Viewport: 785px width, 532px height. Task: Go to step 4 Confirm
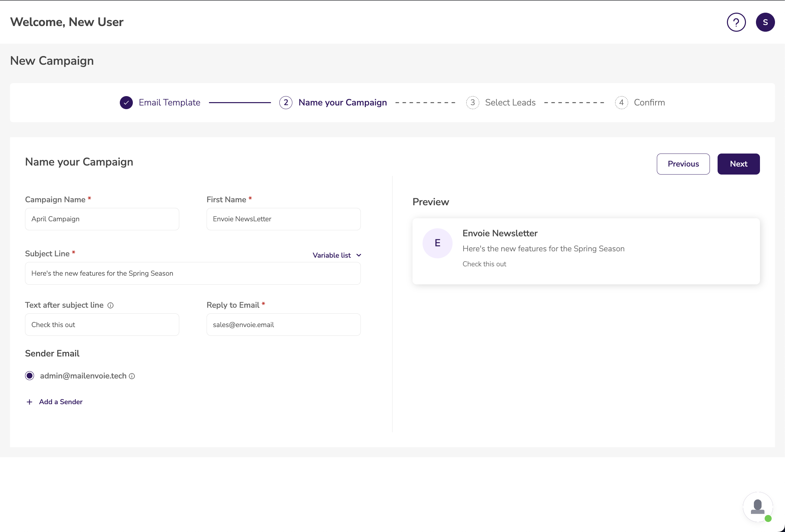coord(649,103)
